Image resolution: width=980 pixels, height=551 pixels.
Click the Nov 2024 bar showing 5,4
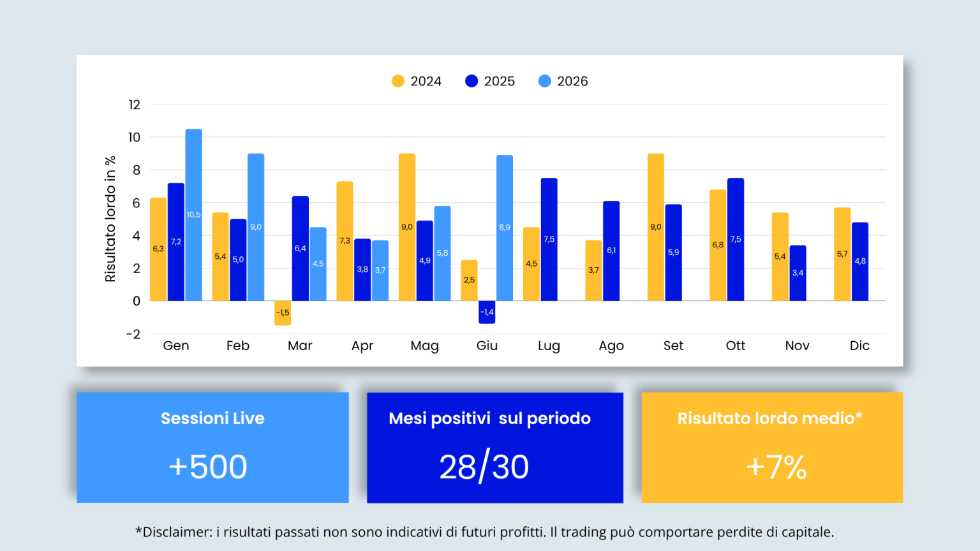(780, 256)
